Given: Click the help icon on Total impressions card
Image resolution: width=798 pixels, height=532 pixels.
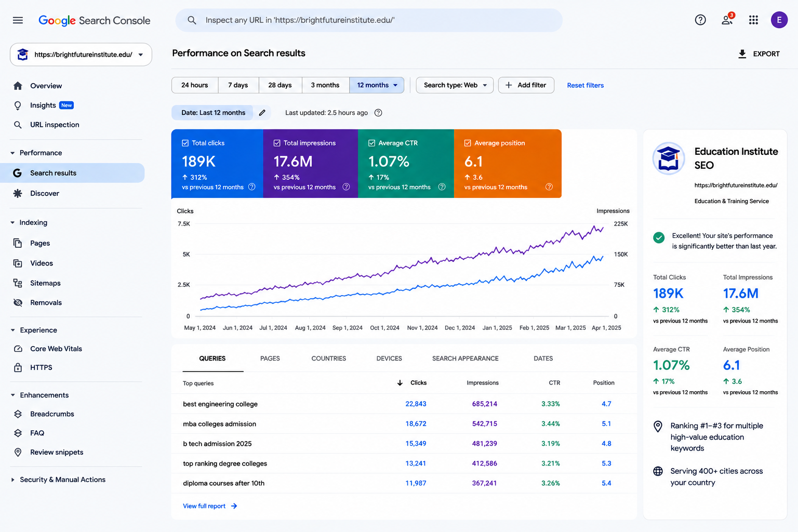Looking at the screenshot, I should click(x=346, y=187).
